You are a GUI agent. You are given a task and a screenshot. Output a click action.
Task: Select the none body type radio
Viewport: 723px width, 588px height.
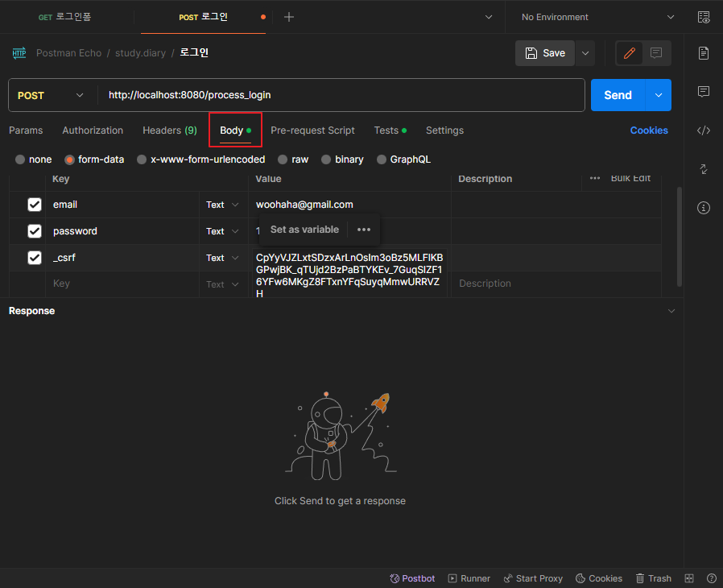[20, 159]
